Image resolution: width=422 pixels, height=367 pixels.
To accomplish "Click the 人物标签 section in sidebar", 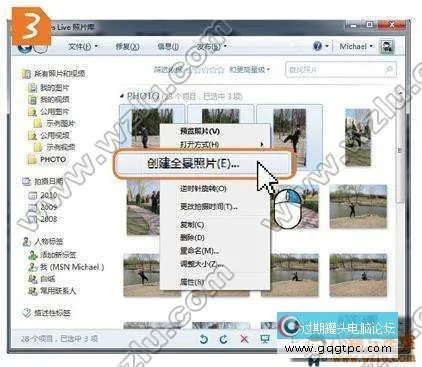I will coord(49,241).
